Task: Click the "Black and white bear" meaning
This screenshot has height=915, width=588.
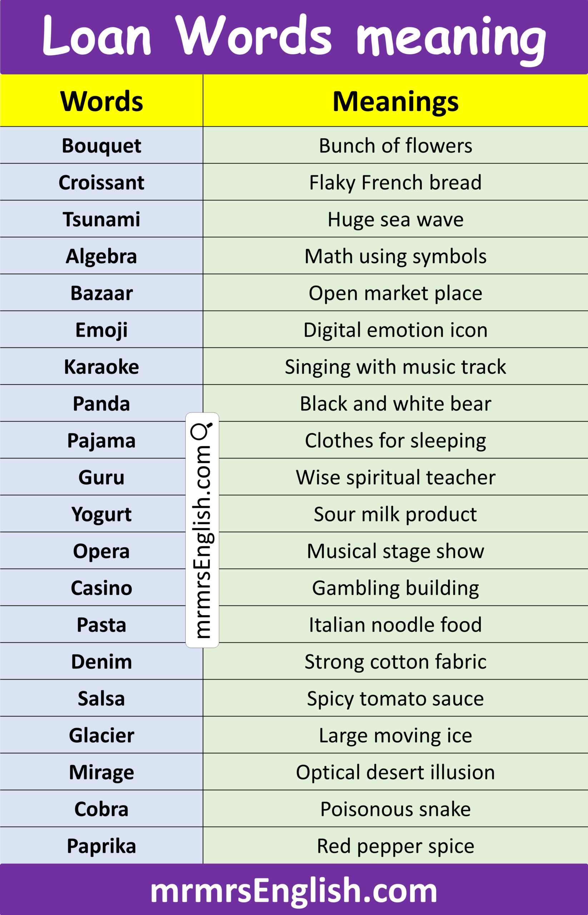Action: point(395,404)
